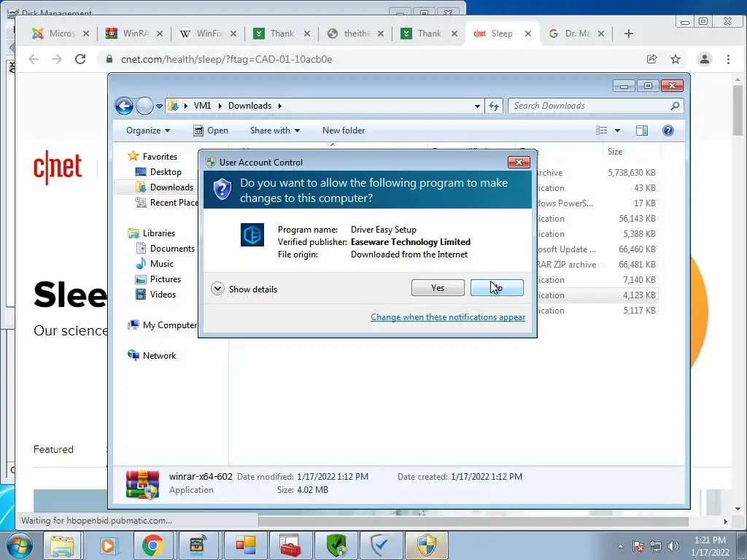Open the Organize menu

[x=147, y=131]
